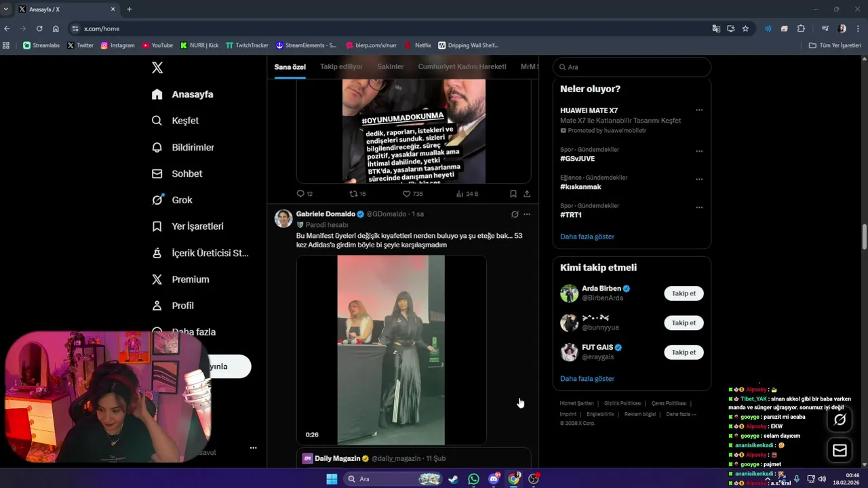Open Profil page
The image size is (868, 488).
(x=173, y=306)
